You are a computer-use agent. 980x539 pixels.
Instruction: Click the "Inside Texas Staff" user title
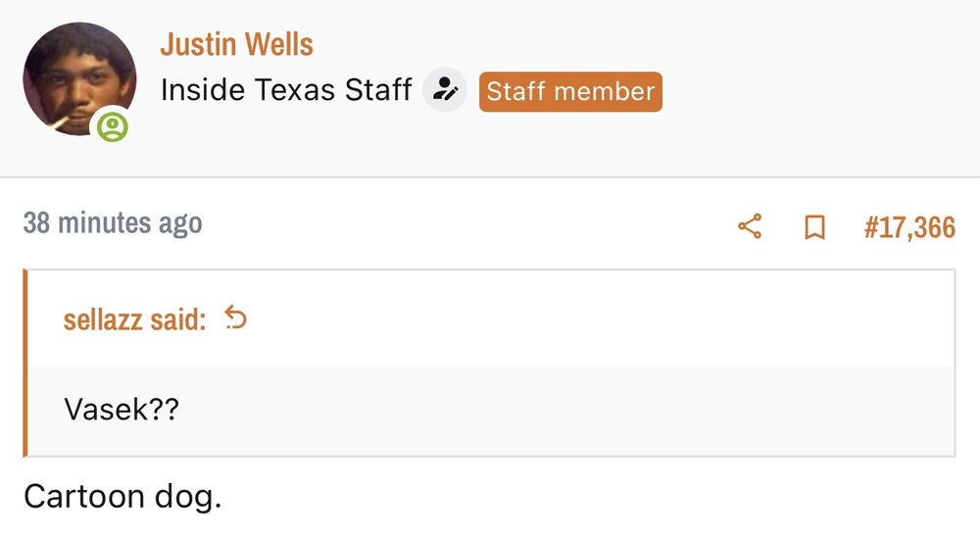click(x=285, y=91)
